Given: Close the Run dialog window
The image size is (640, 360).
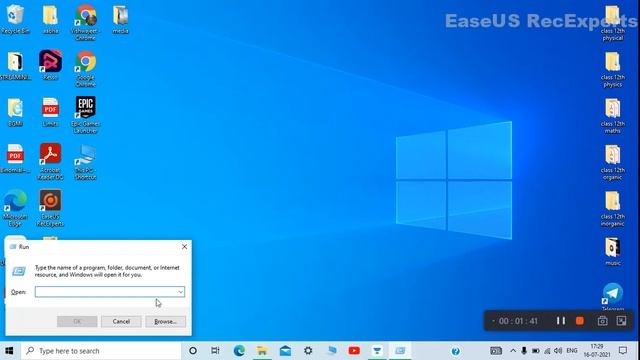Looking at the screenshot, I should point(184,247).
